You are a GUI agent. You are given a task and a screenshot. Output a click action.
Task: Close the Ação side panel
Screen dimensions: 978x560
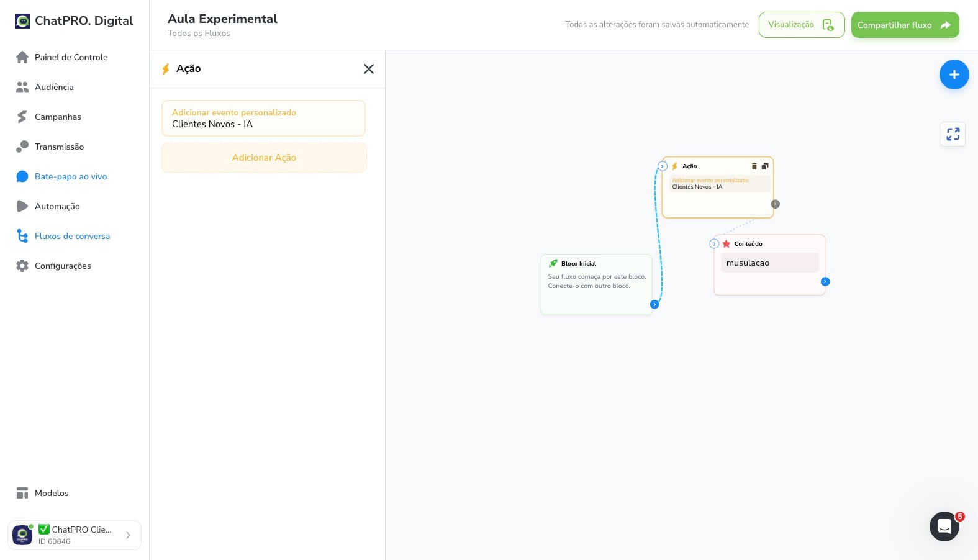[369, 69]
